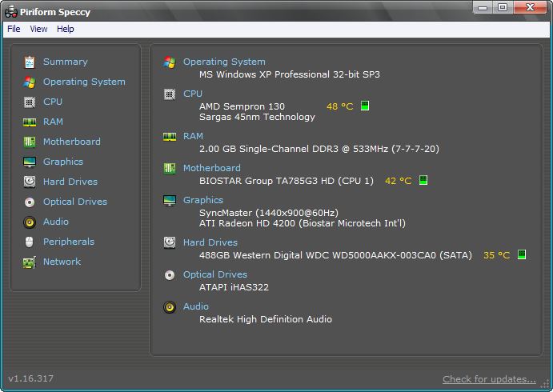Screen dimensions: 553x392
Task: Click the Graphics heading in main panel
Action: click(x=203, y=200)
